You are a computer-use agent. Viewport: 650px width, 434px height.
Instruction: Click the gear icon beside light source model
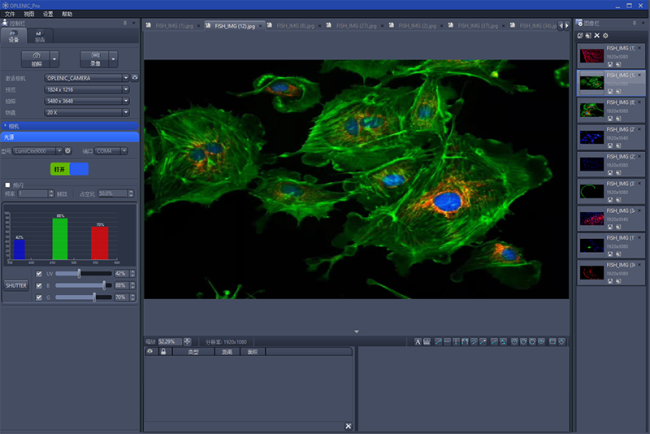pos(68,151)
